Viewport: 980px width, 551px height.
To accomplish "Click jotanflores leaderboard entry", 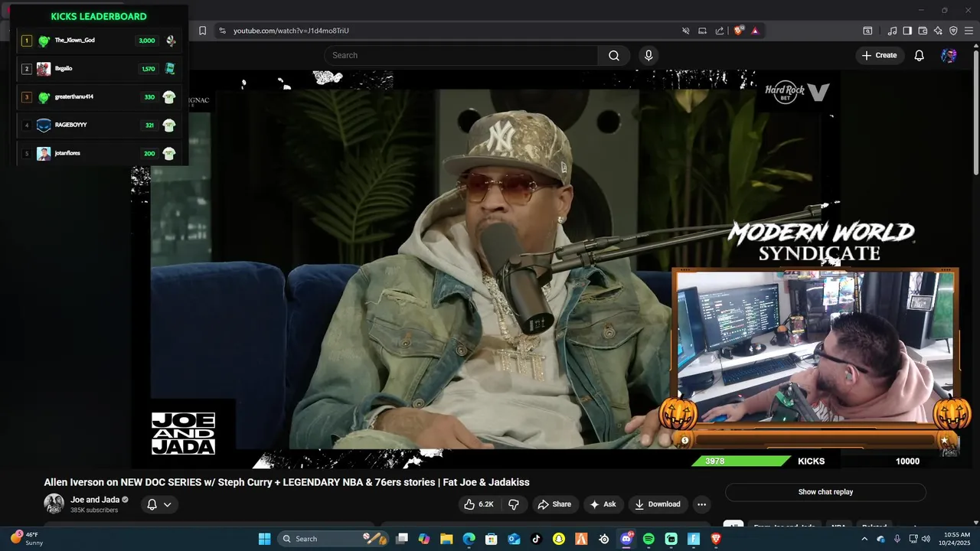I will click(x=99, y=153).
